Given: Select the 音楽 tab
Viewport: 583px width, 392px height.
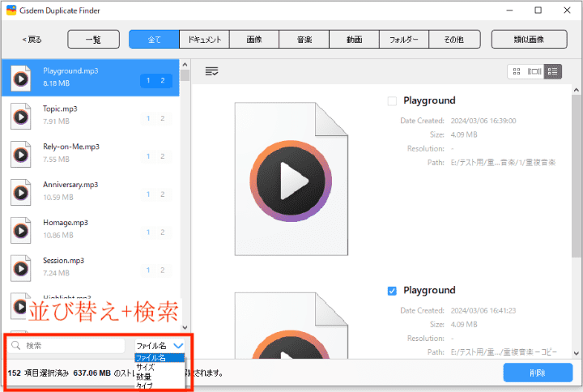Looking at the screenshot, I should (x=304, y=40).
